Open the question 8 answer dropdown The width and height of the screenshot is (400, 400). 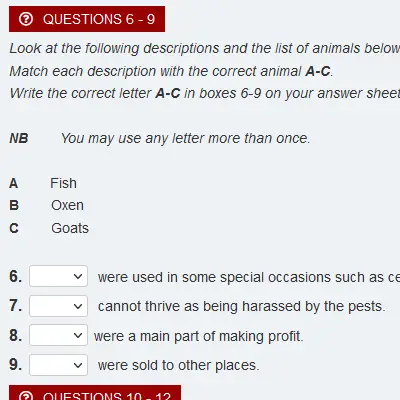coord(58,335)
